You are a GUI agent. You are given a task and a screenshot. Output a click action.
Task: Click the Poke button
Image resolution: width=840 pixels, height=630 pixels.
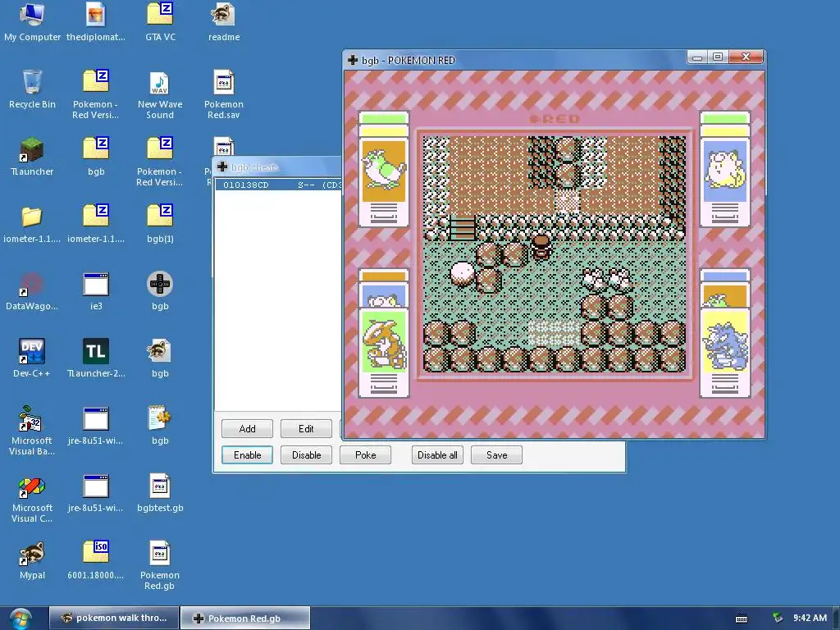pos(365,454)
